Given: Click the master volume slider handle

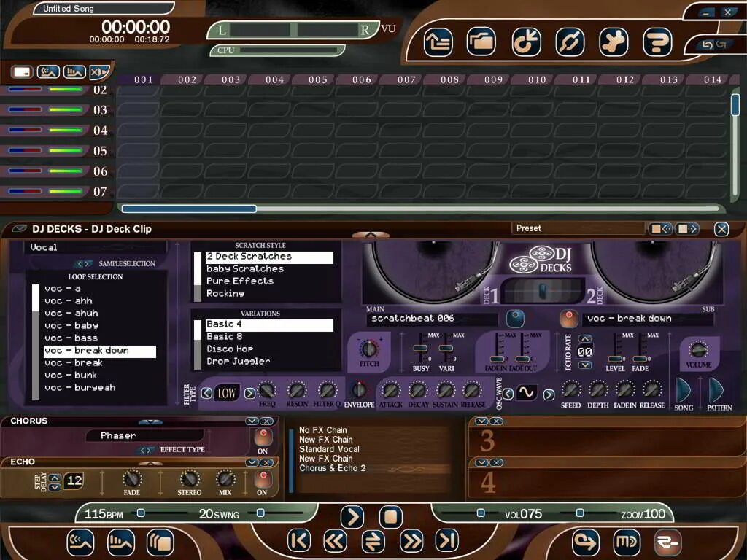Looking at the screenshot, I should tap(481, 513).
